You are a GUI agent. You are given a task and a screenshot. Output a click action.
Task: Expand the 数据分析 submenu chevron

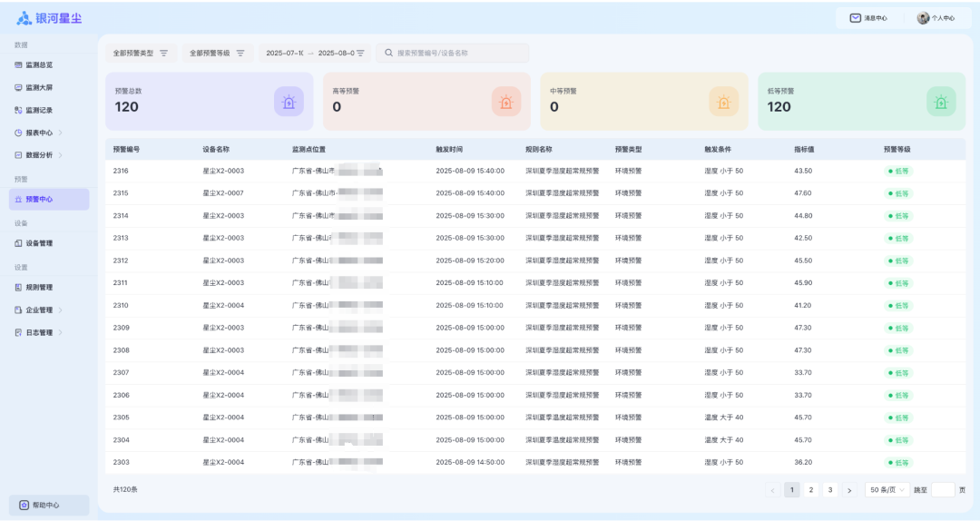tap(61, 155)
